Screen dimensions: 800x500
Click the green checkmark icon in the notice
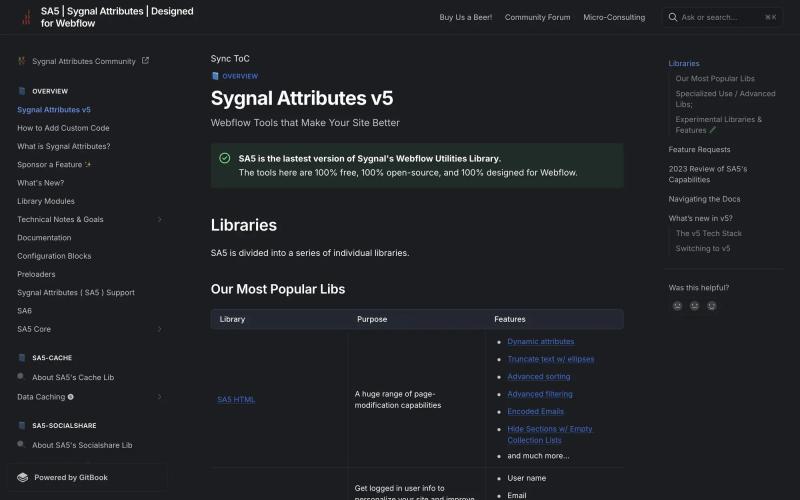pyautogui.click(x=224, y=158)
